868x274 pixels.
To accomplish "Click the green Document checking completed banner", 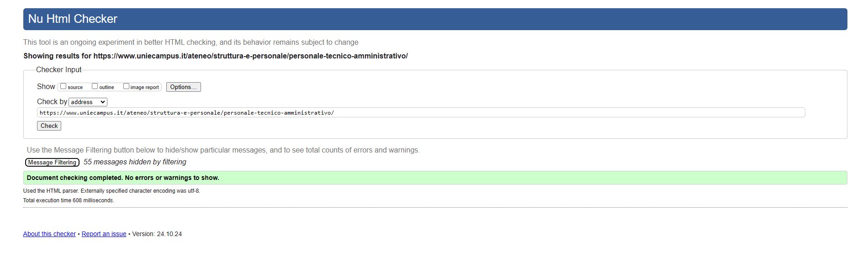I will tap(435, 178).
